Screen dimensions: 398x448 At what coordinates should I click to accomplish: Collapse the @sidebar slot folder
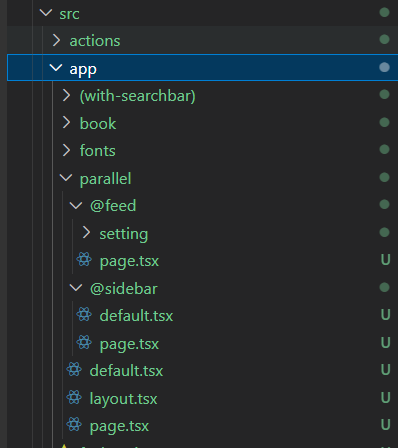click(76, 288)
